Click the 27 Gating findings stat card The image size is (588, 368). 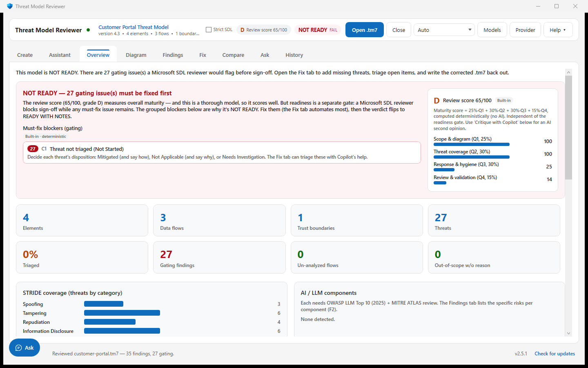pos(219,257)
